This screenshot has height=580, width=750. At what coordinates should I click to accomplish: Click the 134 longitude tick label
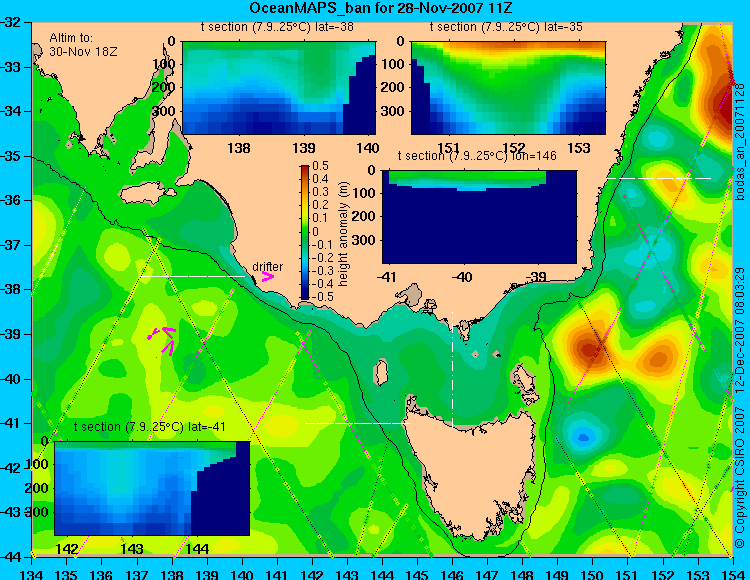click(x=32, y=574)
